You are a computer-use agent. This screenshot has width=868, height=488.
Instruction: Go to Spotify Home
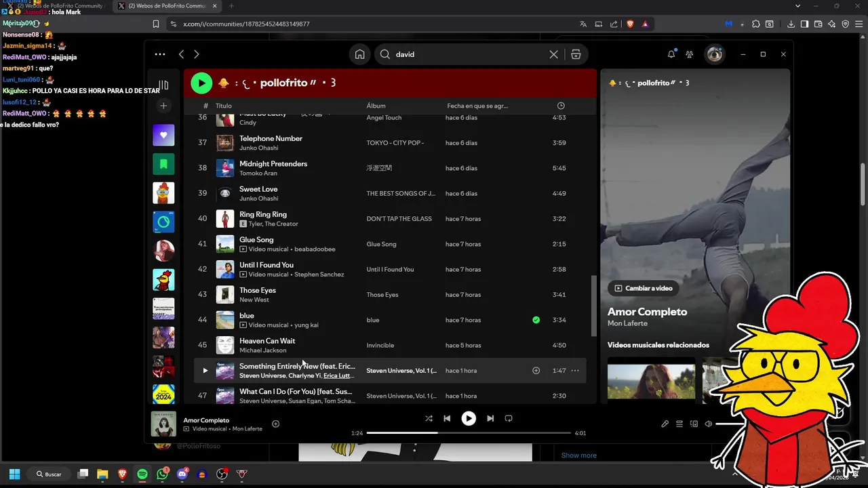point(360,54)
